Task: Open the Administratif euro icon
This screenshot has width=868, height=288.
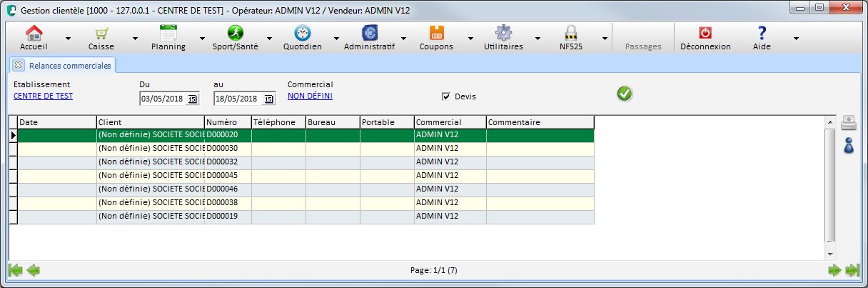Action: [x=369, y=33]
